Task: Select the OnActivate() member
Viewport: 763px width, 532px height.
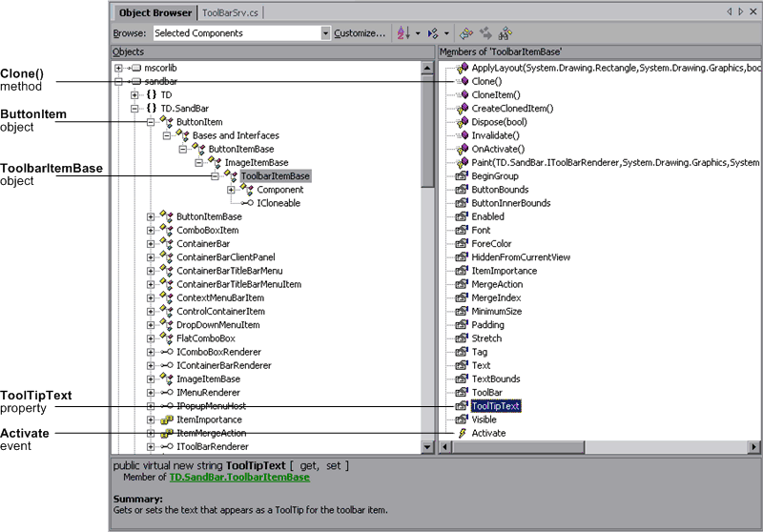Action: tap(498, 149)
